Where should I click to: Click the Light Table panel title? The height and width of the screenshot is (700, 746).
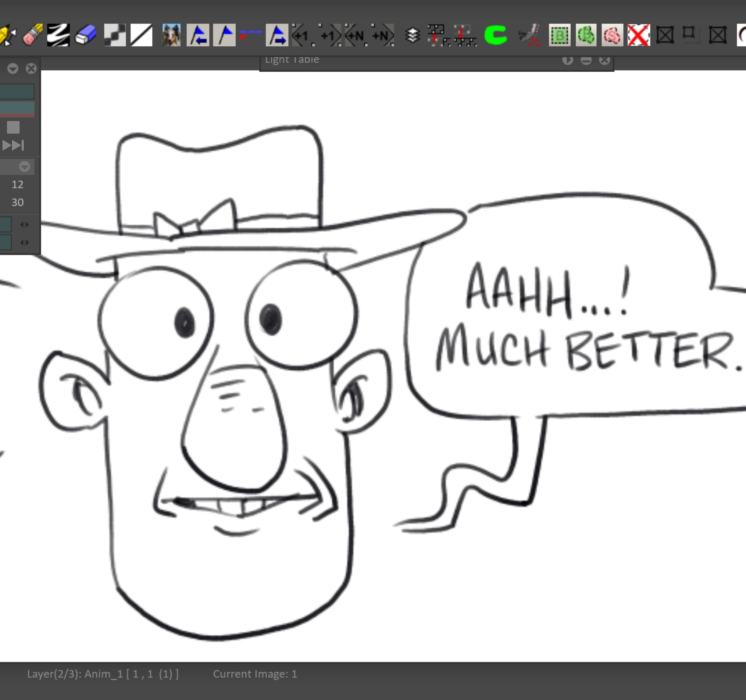(x=292, y=60)
